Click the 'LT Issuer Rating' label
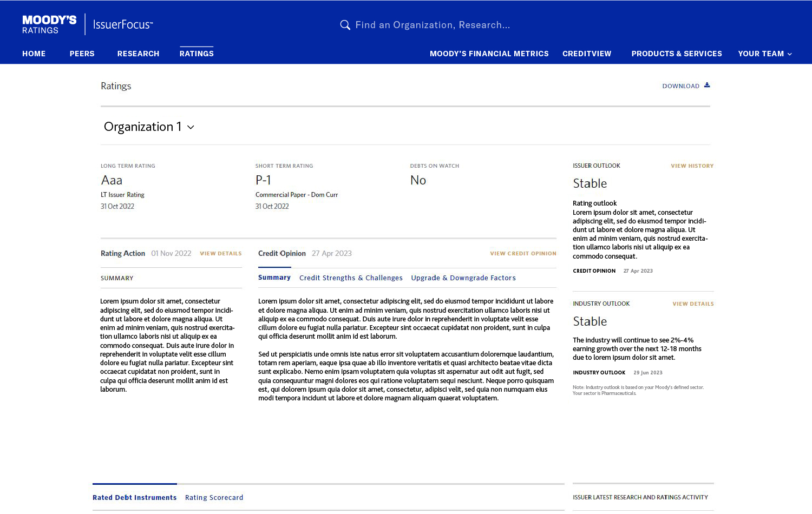 click(122, 195)
